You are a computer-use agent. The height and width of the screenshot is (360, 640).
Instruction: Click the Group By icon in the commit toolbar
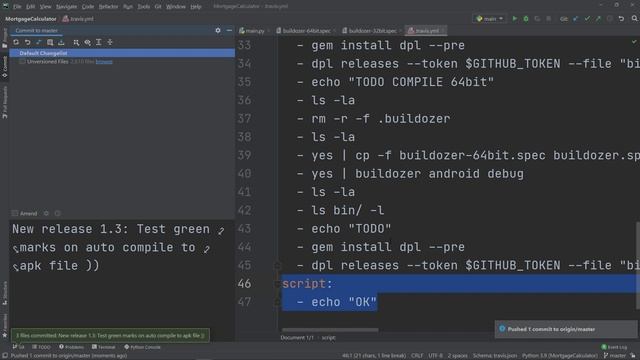[x=76, y=42]
